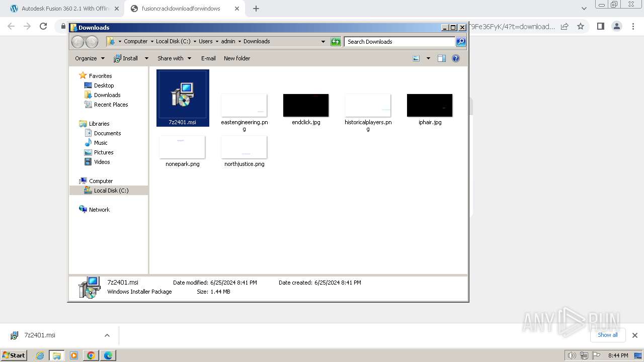Select Libraries in navigation pane

click(x=99, y=124)
